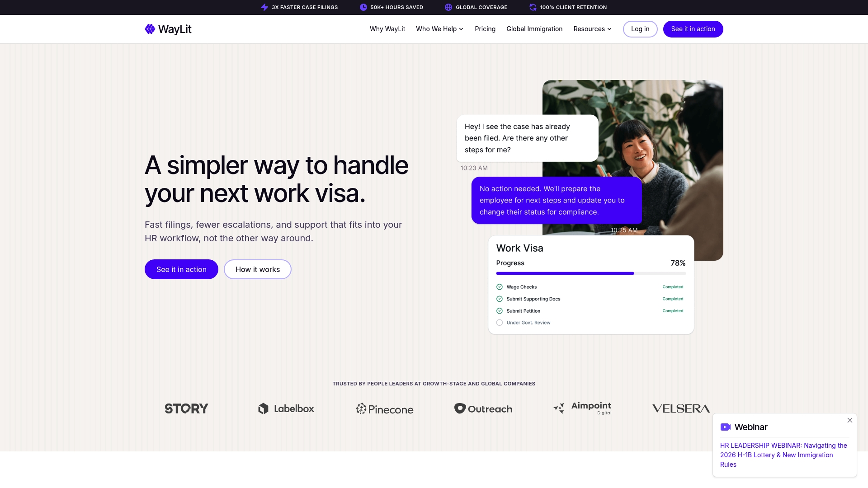Click the Log in button
Screen dimensions: 868x488
pos(640,29)
